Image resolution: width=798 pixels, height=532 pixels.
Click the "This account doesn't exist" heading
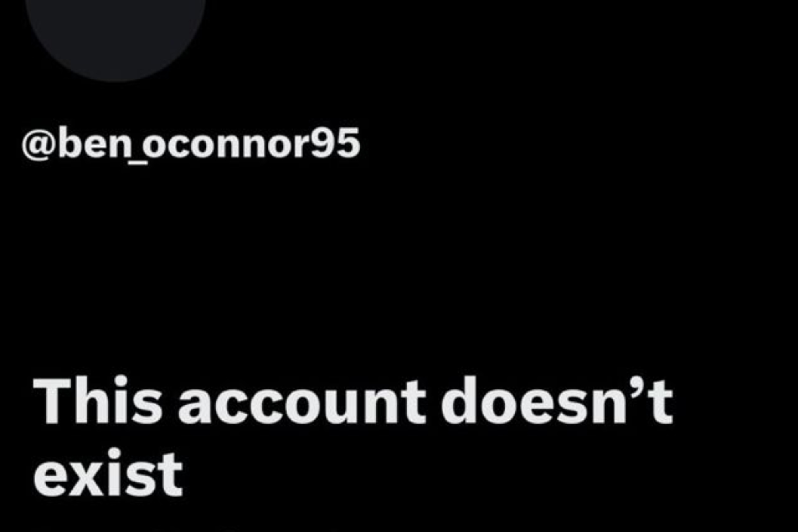click(x=353, y=436)
